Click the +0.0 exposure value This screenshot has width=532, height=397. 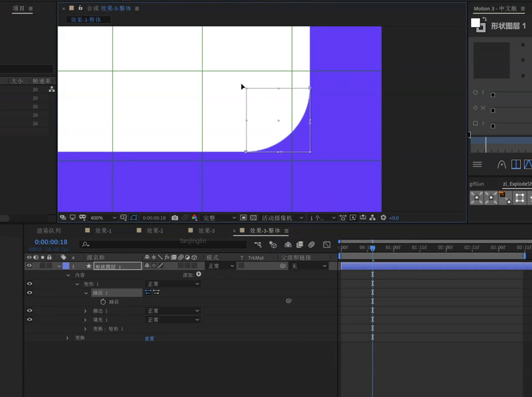[394, 218]
